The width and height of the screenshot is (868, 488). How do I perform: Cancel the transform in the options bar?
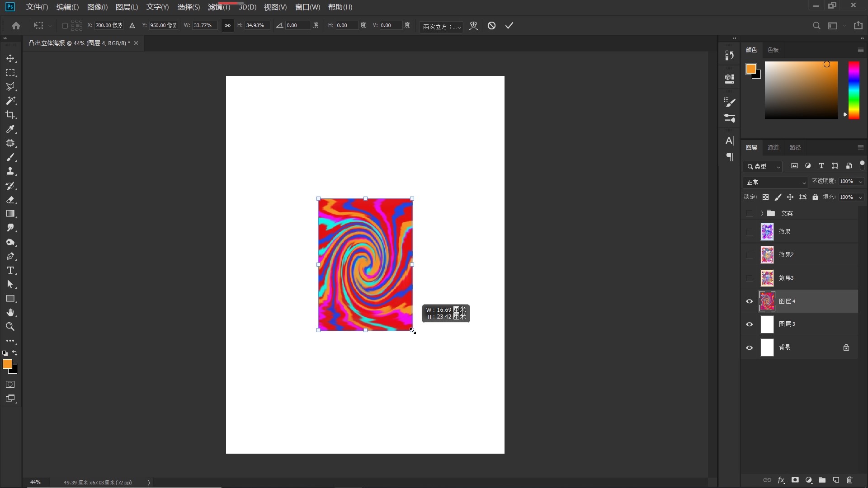[491, 26]
